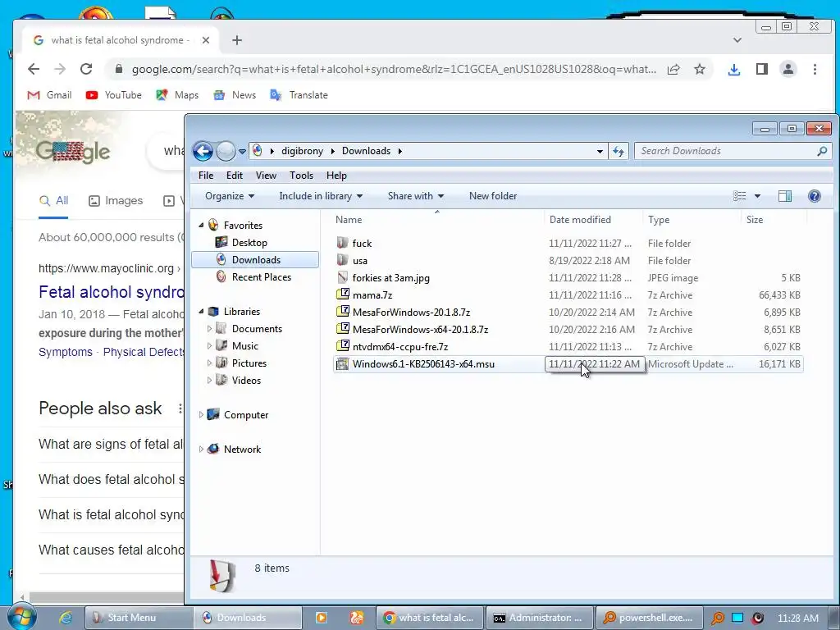The height and width of the screenshot is (630, 840).
Task: Collapse the Libraries tree group
Action: pyautogui.click(x=202, y=311)
